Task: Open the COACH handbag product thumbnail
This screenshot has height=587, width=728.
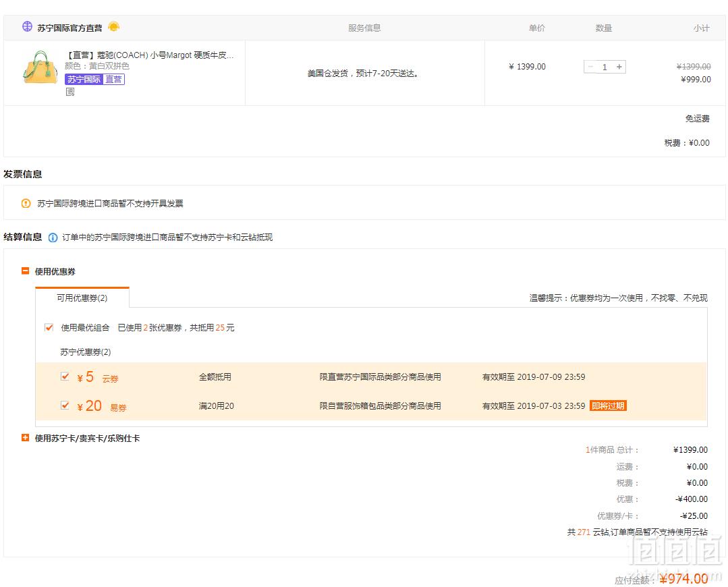Action: (x=40, y=67)
